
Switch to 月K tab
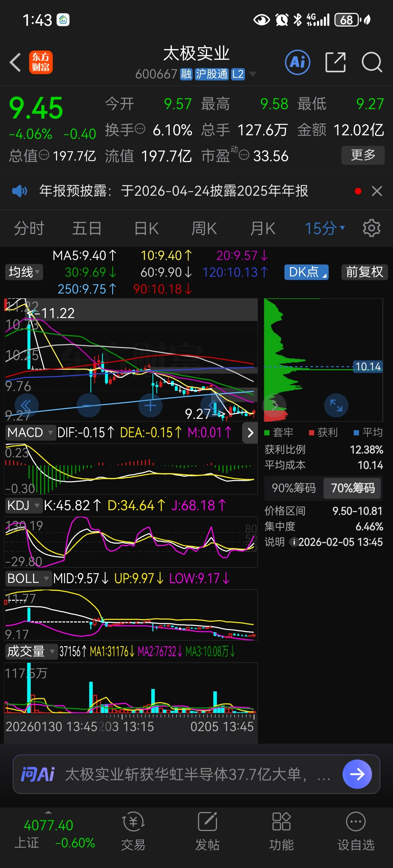point(262,228)
